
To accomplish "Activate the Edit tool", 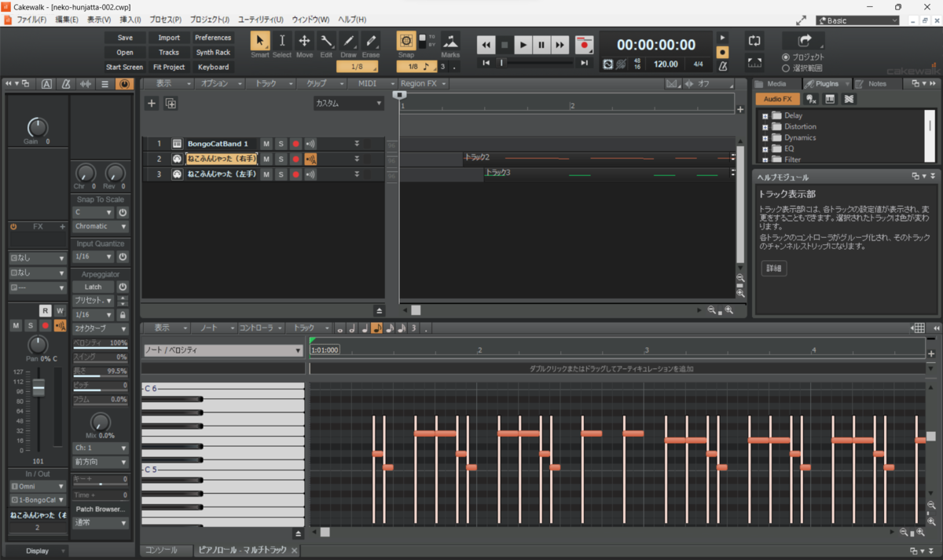I will click(326, 41).
